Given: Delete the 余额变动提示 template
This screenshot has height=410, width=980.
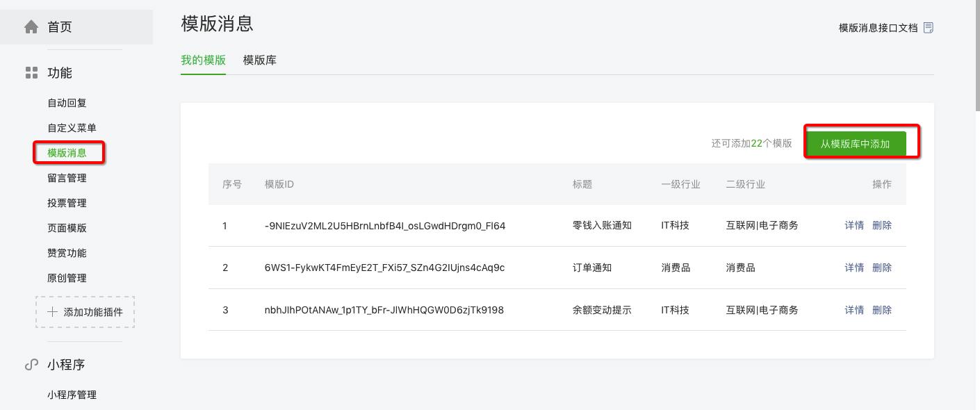Looking at the screenshot, I should (x=882, y=310).
